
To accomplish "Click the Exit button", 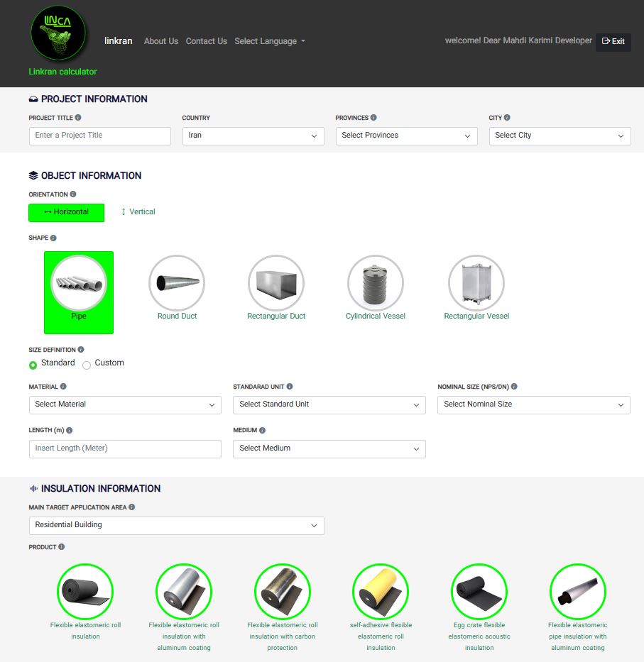I will [x=613, y=42].
